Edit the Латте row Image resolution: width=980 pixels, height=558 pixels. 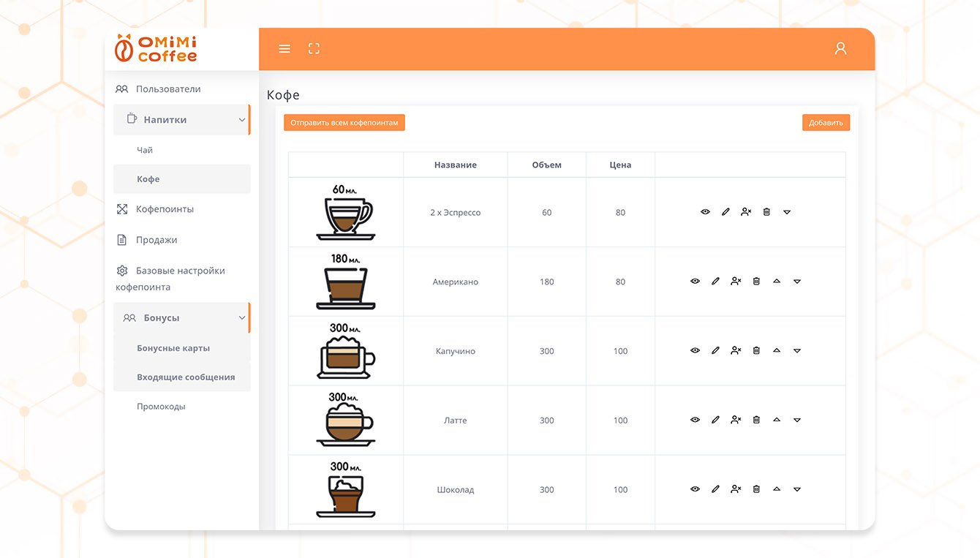pos(715,421)
